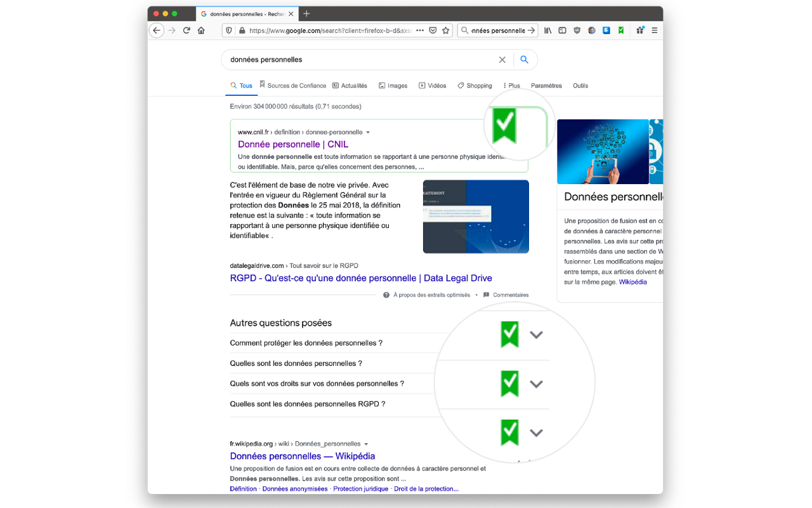
Task: Open the Protection juridique sitelink
Action: tap(361, 489)
